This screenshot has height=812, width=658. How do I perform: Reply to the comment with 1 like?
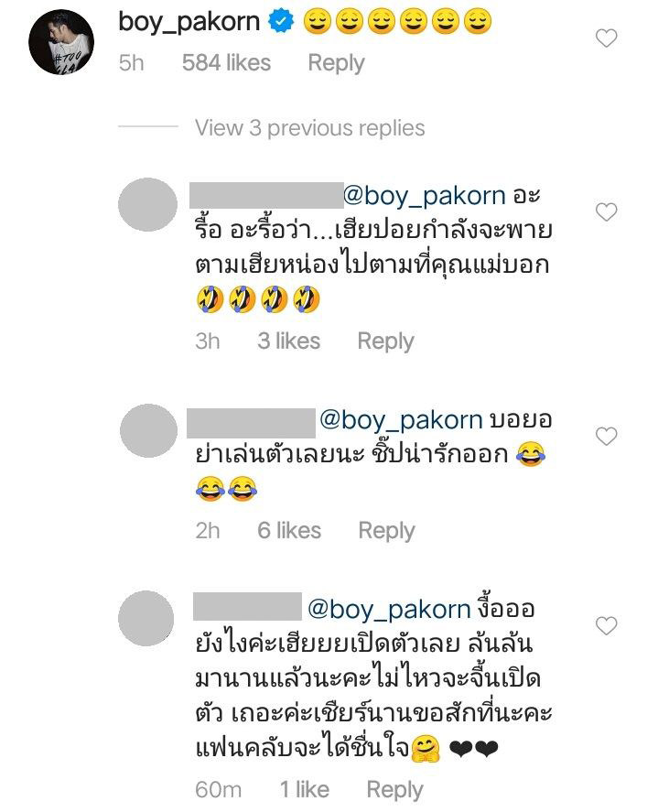[x=394, y=790]
